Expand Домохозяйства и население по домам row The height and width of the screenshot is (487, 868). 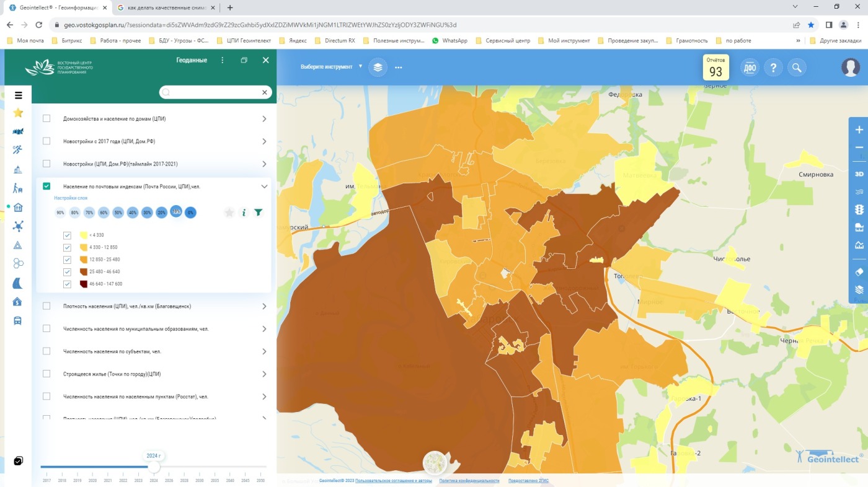[x=264, y=118]
